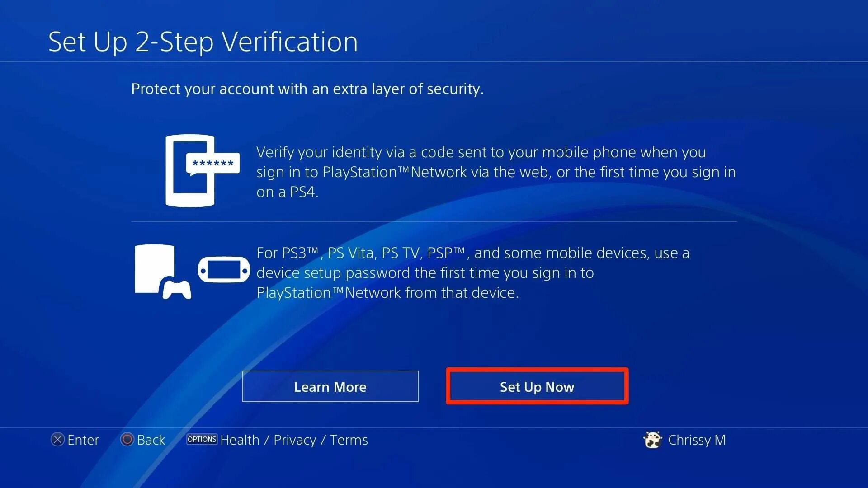Click the PS3 console device icon
The image size is (868, 488).
158,265
